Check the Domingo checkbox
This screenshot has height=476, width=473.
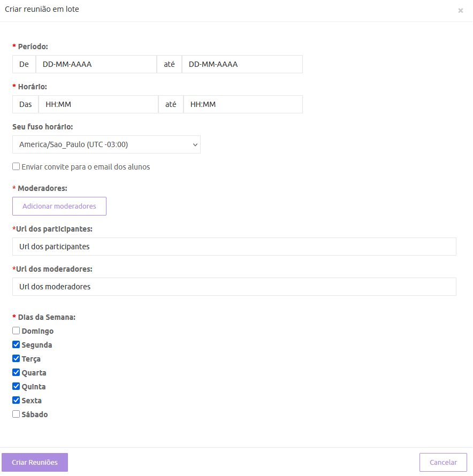[16, 331]
